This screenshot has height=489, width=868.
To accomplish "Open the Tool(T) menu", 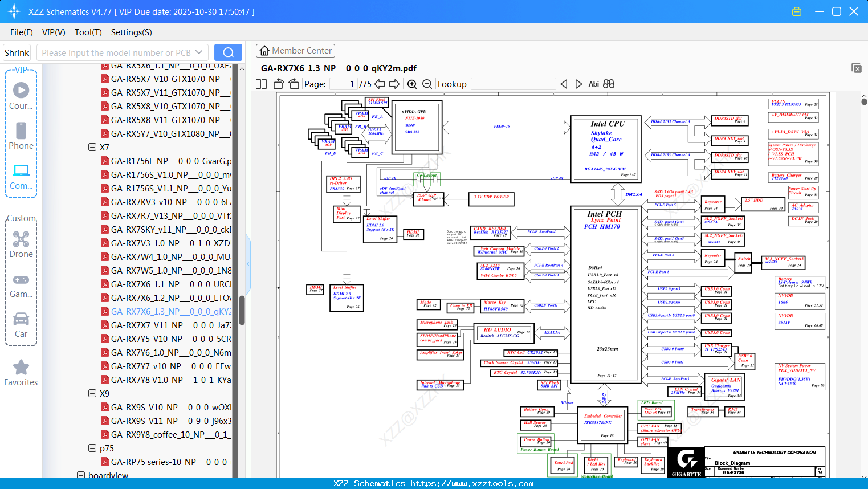I will 88,32.
